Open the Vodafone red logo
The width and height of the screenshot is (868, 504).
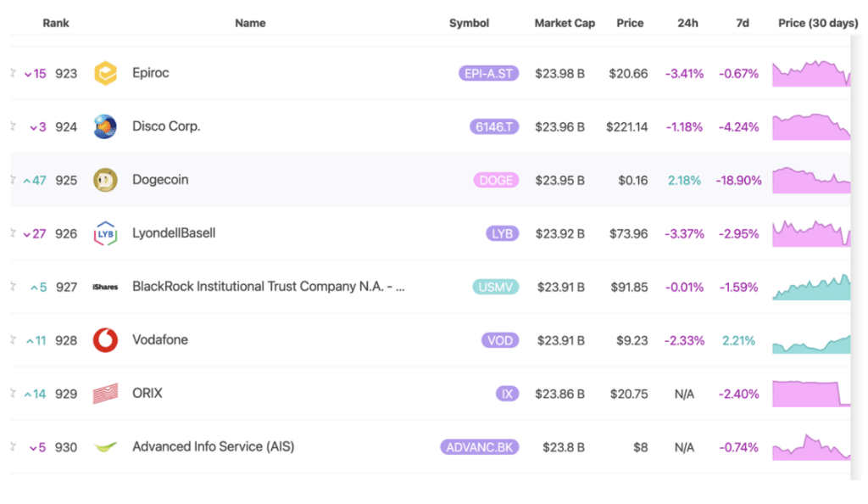pyautogui.click(x=105, y=340)
